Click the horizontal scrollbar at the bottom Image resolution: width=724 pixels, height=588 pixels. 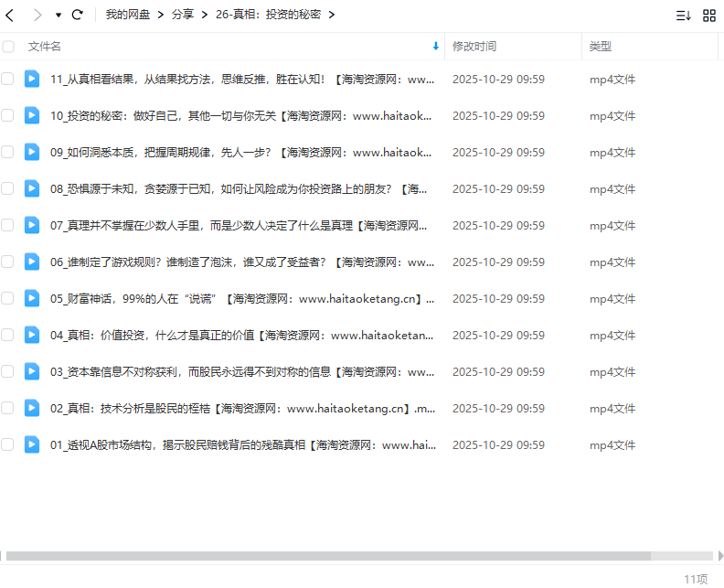(x=329, y=555)
